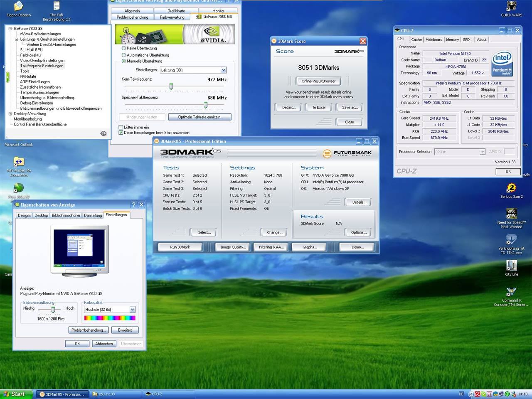Select Temperatureinstellungen in the tree
The height and width of the screenshot is (399, 532).
pos(40,92)
